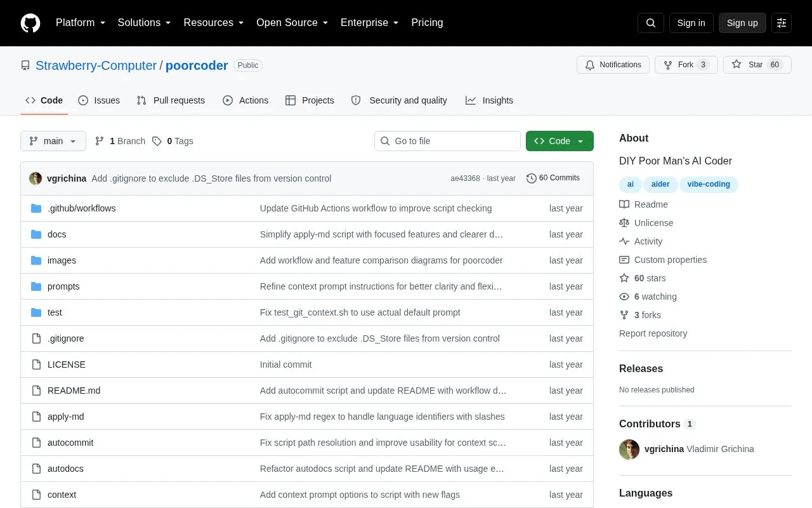Screen dimensions: 812x508
Task: Click the Go to file search field
Action: [447, 141]
